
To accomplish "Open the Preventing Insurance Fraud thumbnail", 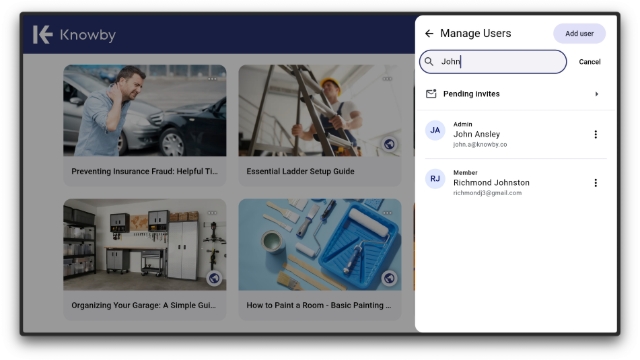I will click(144, 110).
